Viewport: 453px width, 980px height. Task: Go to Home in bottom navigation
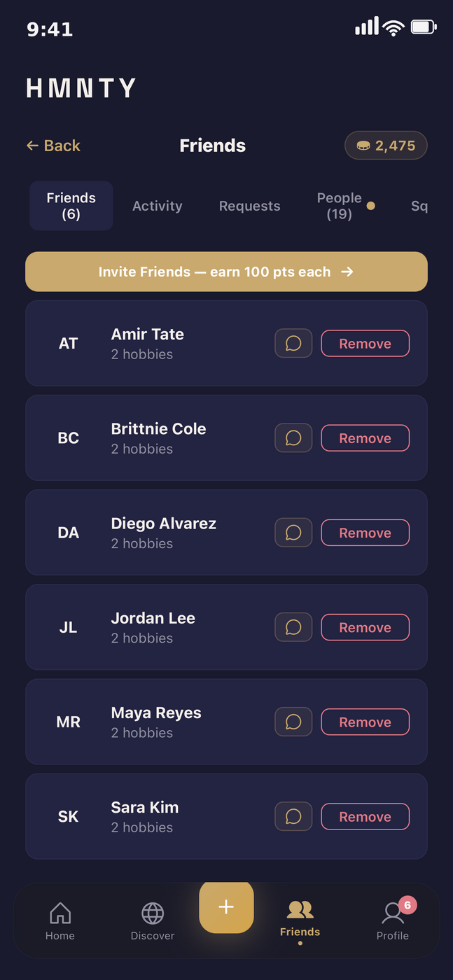tap(60, 920)
